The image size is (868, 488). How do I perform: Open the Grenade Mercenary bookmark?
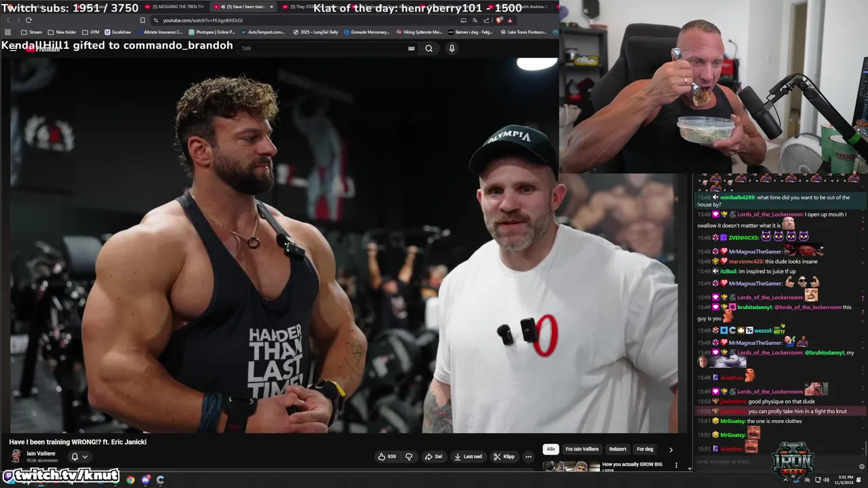367,32
